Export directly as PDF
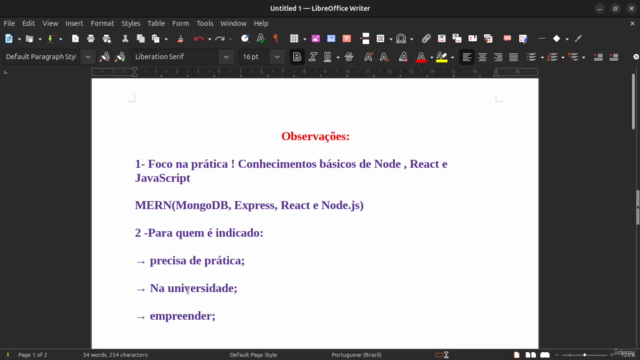This screenshot has height=360, width=640. click(75, 39)
